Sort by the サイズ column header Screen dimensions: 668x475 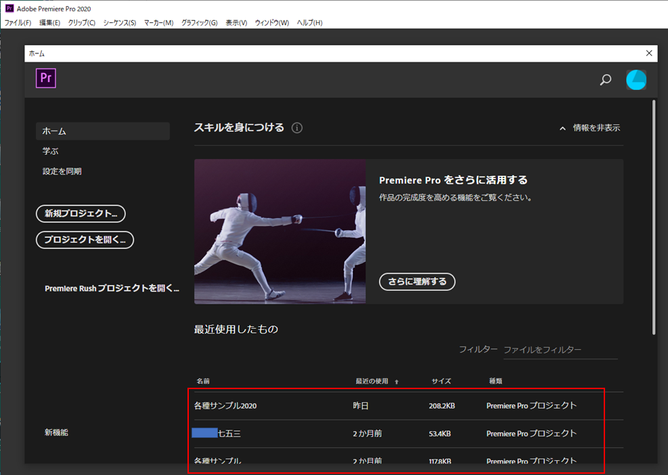pos(441,381)
